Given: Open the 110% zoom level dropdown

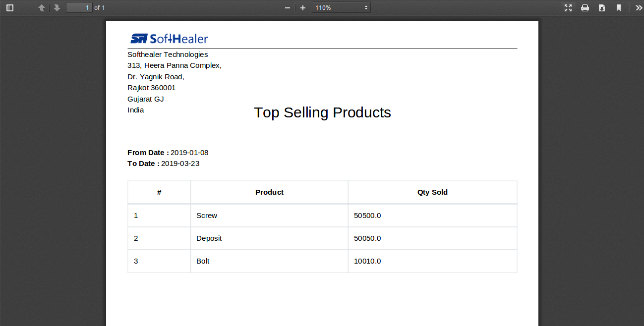Looking at the screenshot, I should [x=341, y=8].
